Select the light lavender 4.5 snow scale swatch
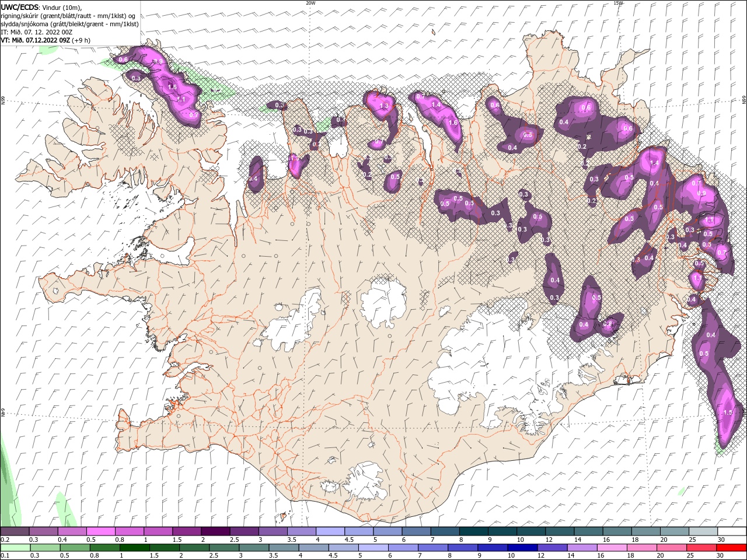The width and height of the screenshot is (747, 560). click(358, 531)
